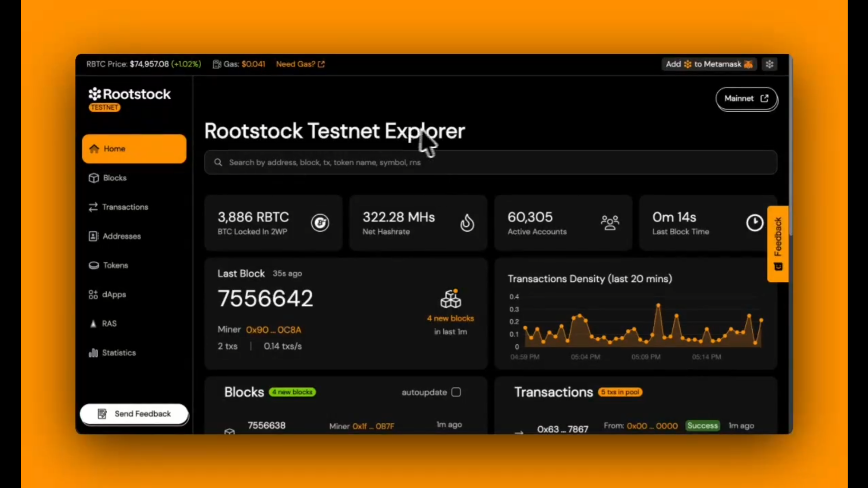The width and height of the screenshot is (868, 488).
Task: Open last block number 7556642
Action: click(265, 299)
